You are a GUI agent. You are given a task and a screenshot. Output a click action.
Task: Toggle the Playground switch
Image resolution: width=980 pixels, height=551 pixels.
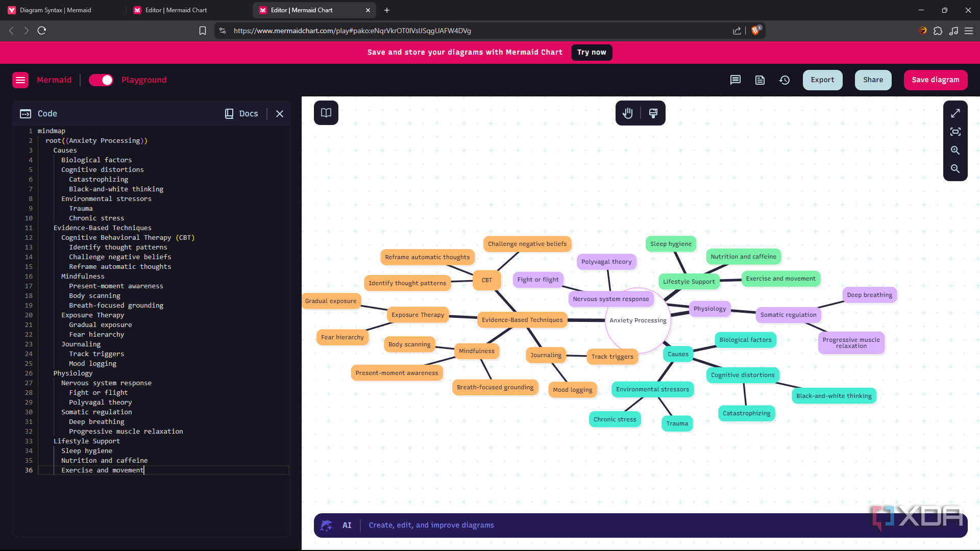coord(101,80)
